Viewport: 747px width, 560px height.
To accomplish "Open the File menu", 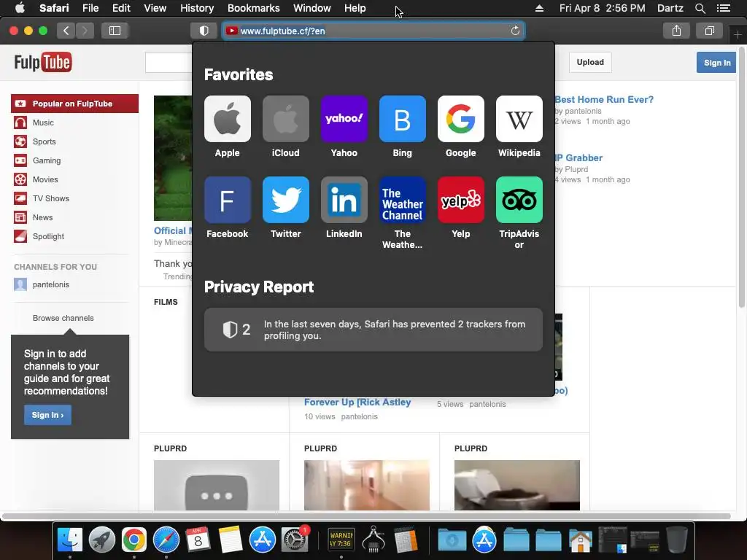I will tap(90, 8).
